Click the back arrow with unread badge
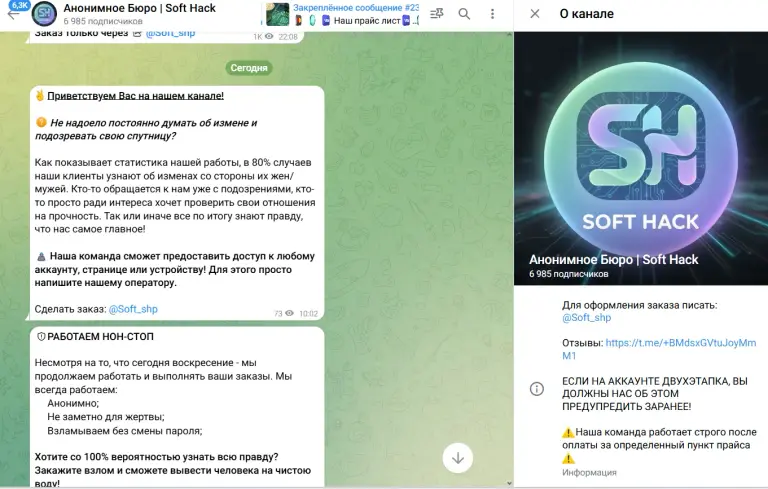 coord(14,11)
